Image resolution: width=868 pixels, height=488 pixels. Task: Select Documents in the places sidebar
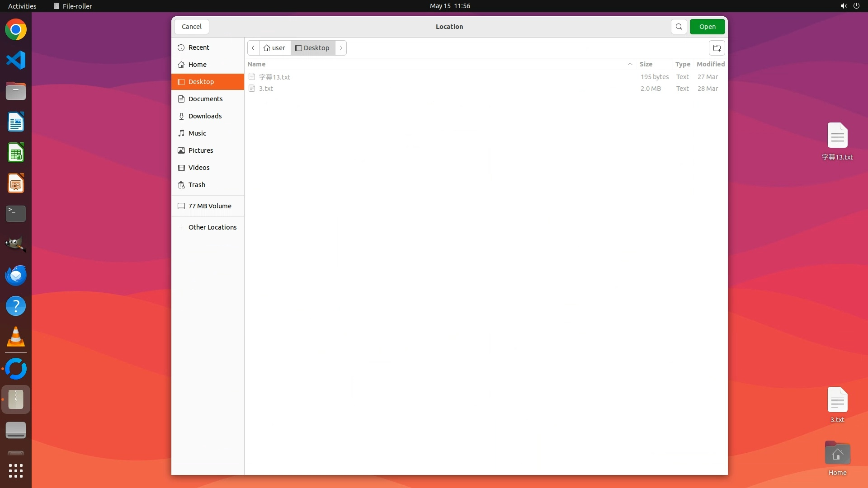pyautogui.click(x=205, y=99)
